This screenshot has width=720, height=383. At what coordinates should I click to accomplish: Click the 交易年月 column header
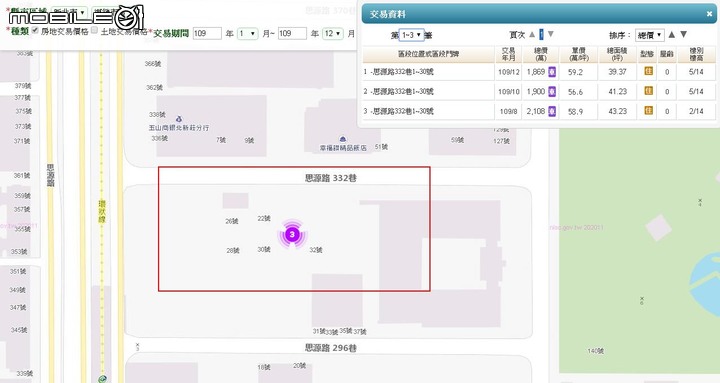click(x=508, y=54)
